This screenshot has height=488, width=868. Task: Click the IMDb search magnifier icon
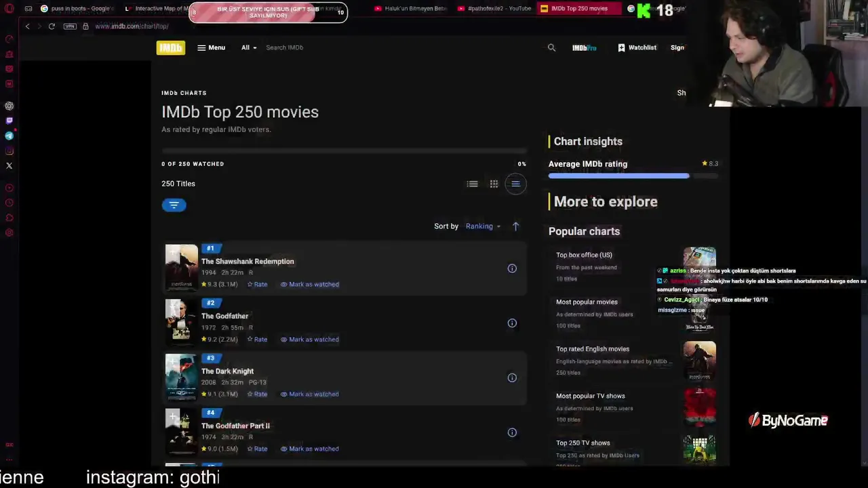coord(551,47)
